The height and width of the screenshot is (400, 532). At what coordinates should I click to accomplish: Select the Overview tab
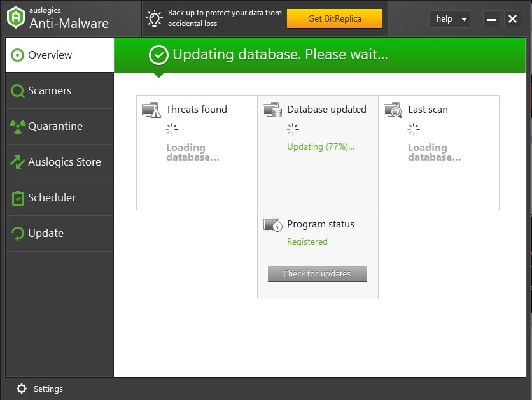[60, 55]
